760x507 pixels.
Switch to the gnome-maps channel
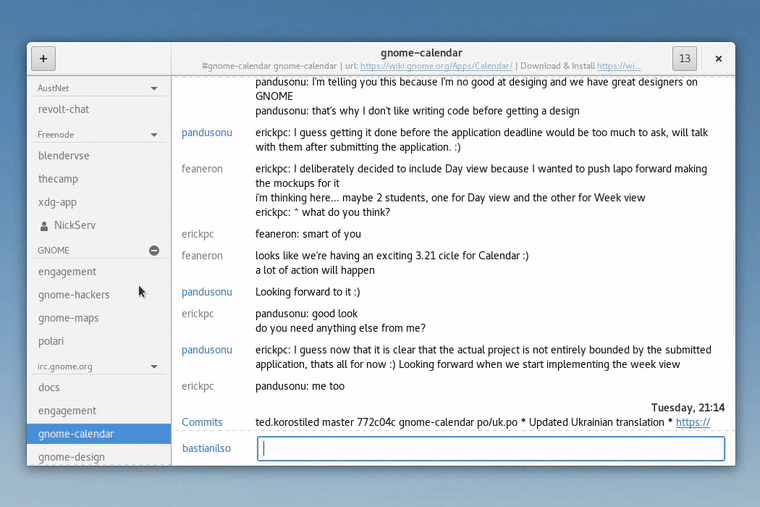tap(99, 318)
